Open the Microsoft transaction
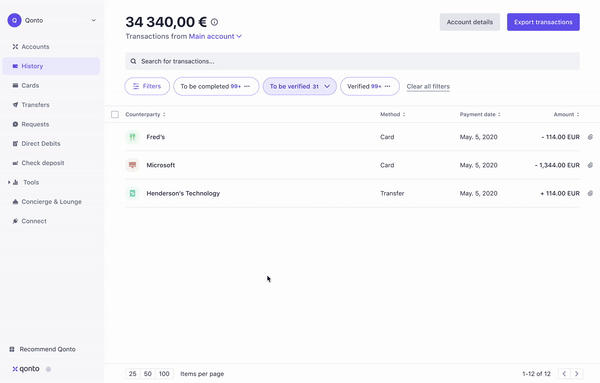Screen dimensions: 600x383 [x=352, y=165]
